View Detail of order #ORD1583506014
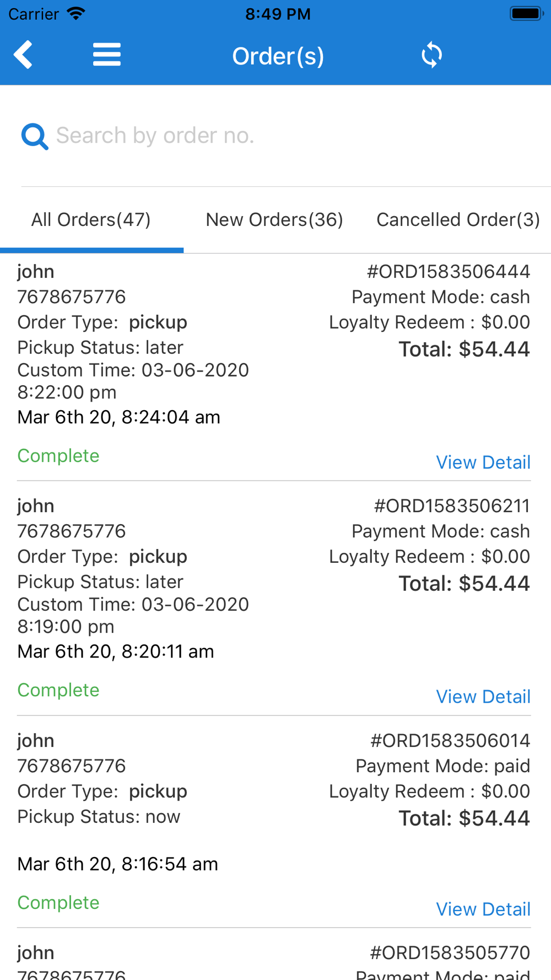Screen dimensions: 551x980 coord(483,909)
